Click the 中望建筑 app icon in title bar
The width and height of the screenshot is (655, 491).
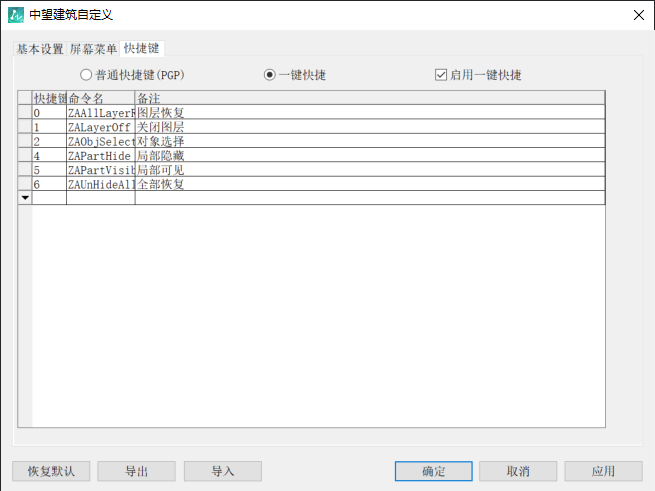[x=15, y=15]
